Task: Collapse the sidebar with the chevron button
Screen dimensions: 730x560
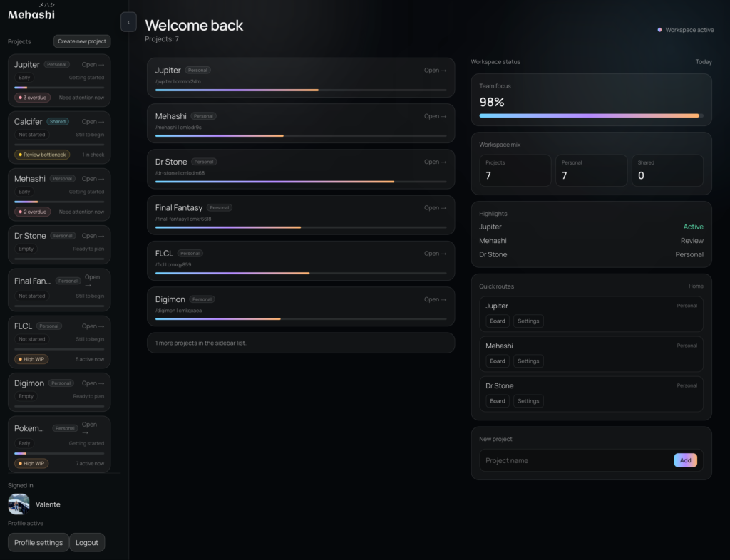Action: coord(128,22)
